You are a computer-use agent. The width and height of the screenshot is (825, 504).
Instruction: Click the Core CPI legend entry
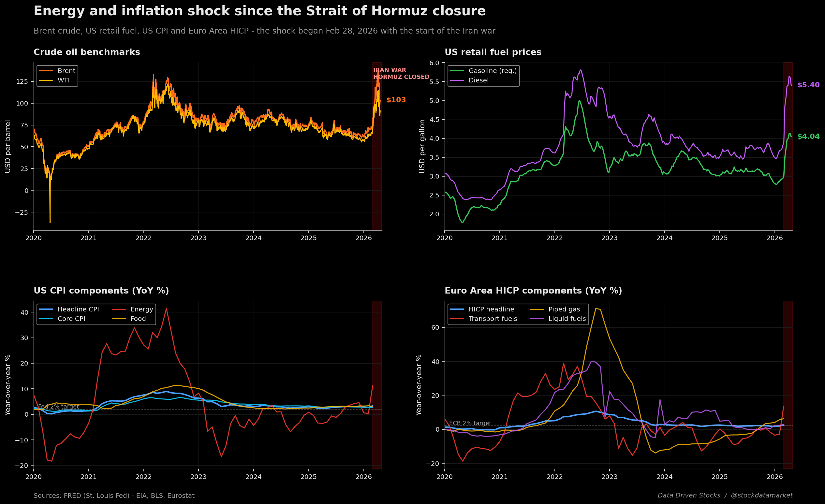pos(71,319)
